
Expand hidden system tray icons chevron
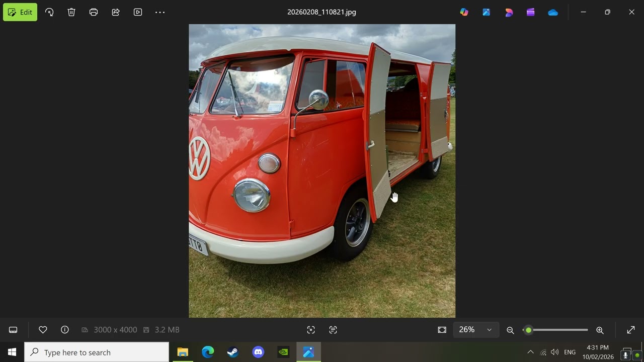coord(530,352)
